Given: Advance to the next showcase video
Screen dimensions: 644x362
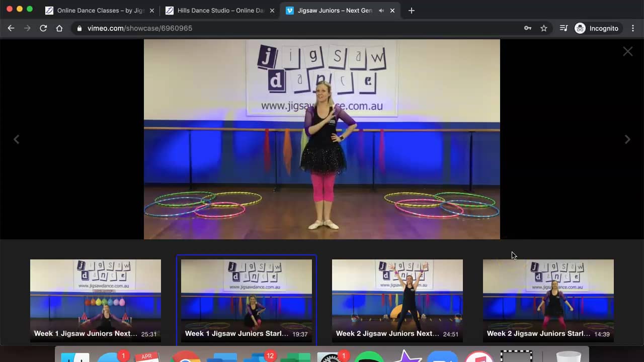Looking at the screenshot, I should (627, 139).
